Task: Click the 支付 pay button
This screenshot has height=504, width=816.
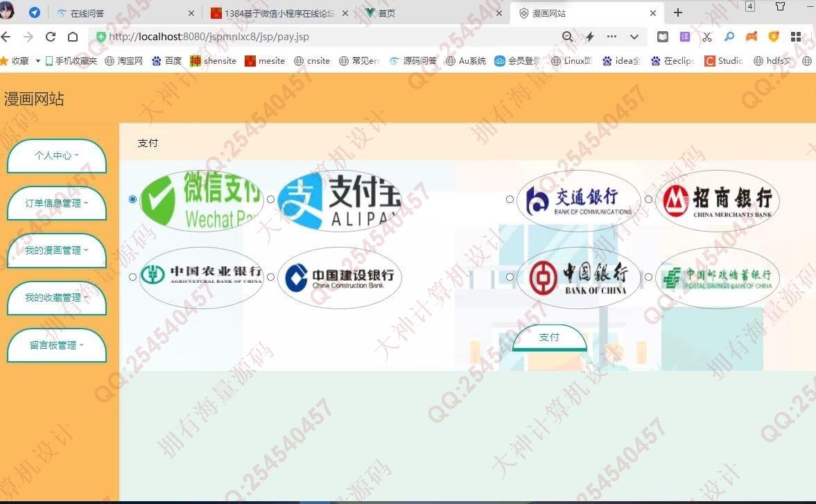Action: coord(550,338)
